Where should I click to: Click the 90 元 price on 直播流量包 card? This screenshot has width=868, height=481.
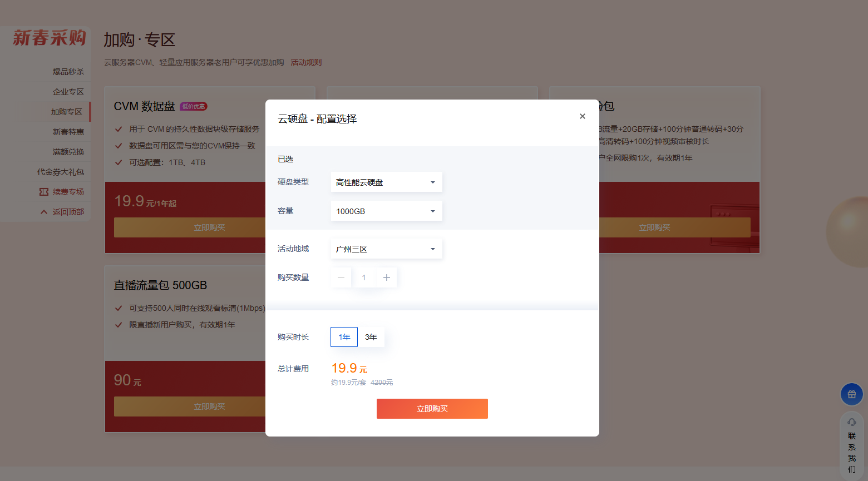tap(128, 380)
